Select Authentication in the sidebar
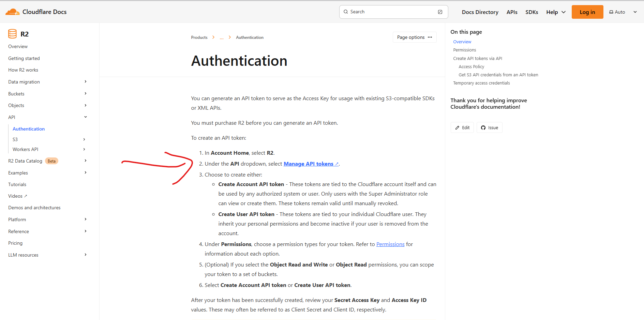This screenshot has width=644, height=320. (x=29, y=129)
